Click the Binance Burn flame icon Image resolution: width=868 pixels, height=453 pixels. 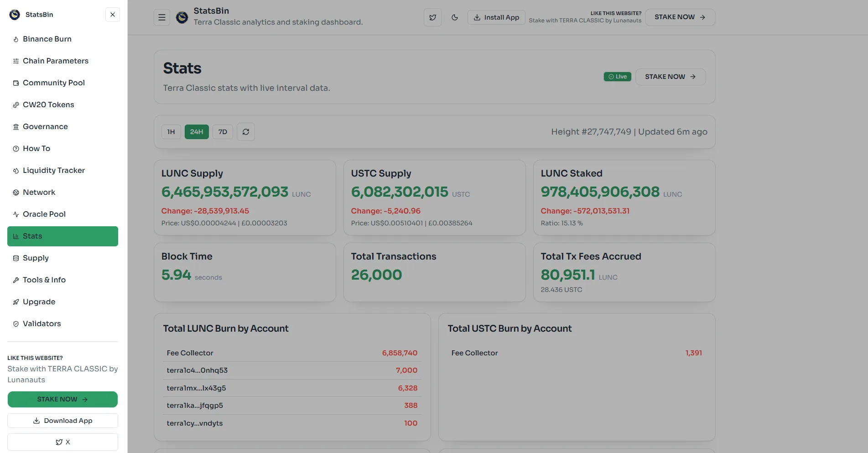(16, 39)
